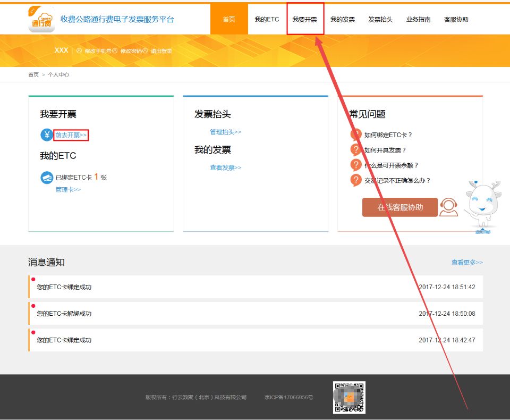
Task: Click the QR code in footer
Action: coord(349,398)
